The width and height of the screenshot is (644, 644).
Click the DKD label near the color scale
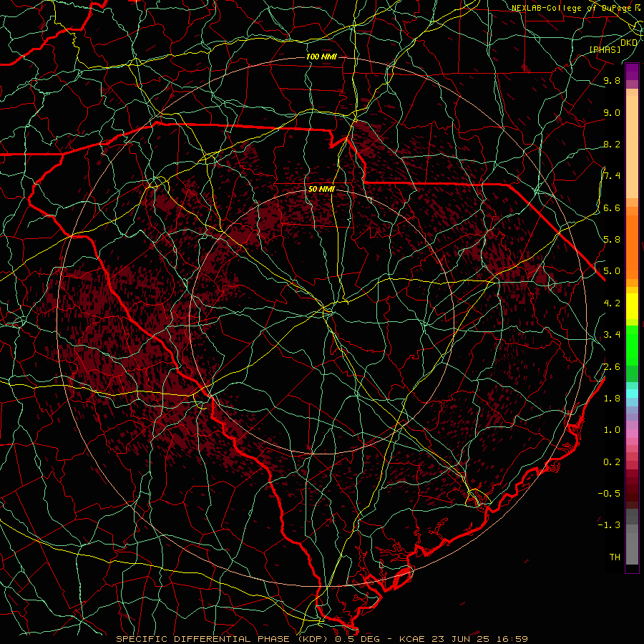tap(628, 43)
